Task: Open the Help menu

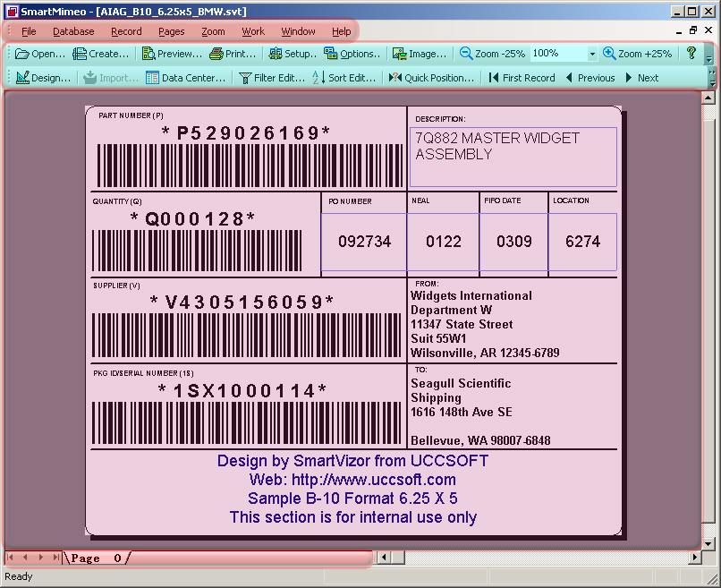Action: click(x=341, y=31)
